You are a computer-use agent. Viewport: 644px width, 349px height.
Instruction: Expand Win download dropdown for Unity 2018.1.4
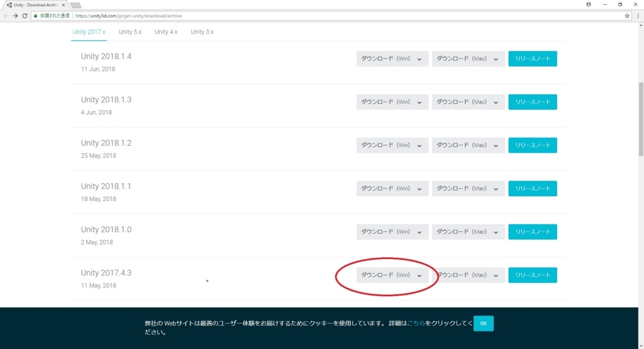pyautogui.click(x=392, y=58)
